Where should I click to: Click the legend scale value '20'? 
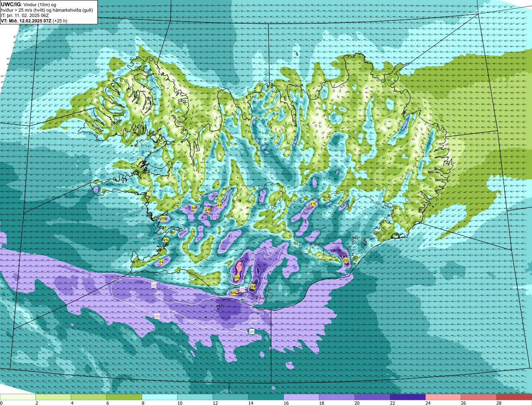coord(357,403)
